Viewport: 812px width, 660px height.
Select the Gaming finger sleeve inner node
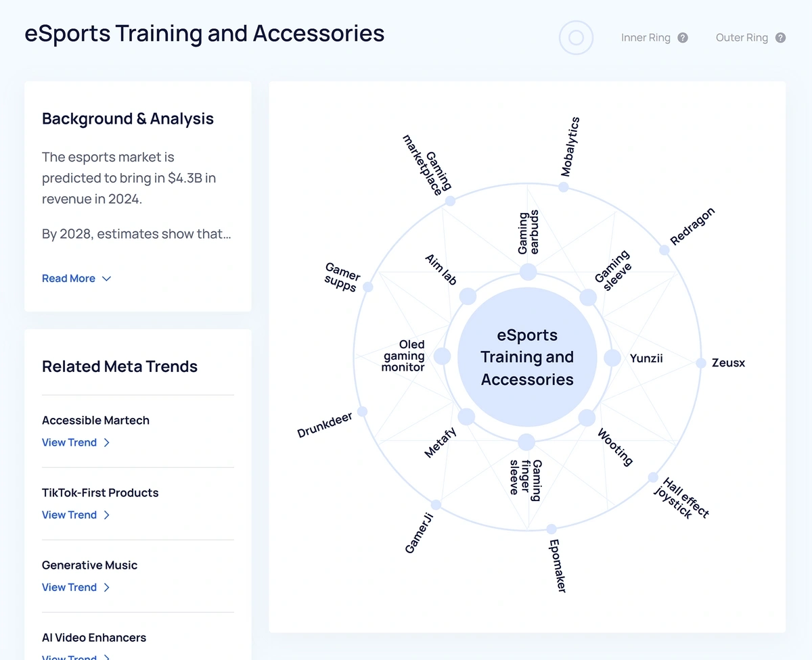[526, 442]
